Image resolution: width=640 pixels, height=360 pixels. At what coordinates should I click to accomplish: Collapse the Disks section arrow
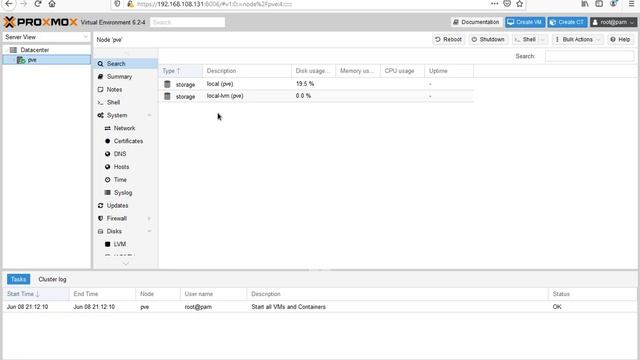click(x=149, y=231)
